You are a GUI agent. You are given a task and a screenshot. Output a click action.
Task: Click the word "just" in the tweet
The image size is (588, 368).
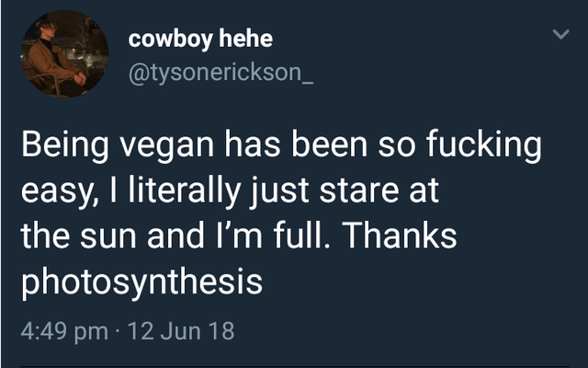point(288,192)
